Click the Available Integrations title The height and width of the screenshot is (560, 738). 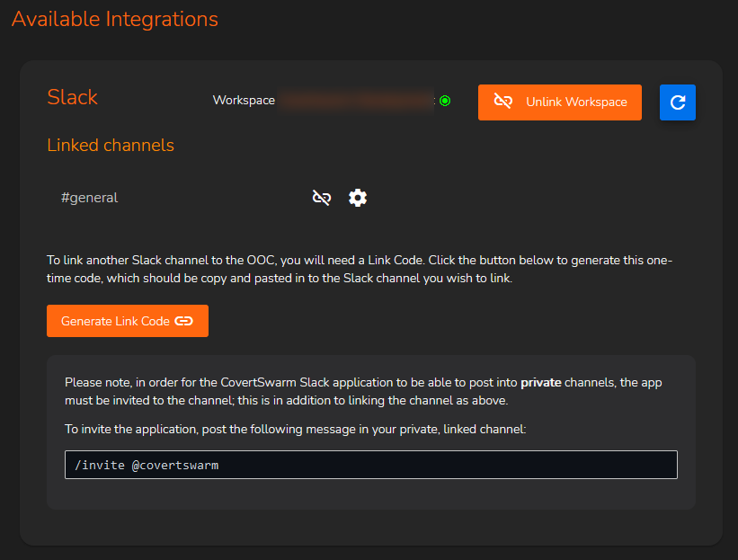tap(115, 19)
